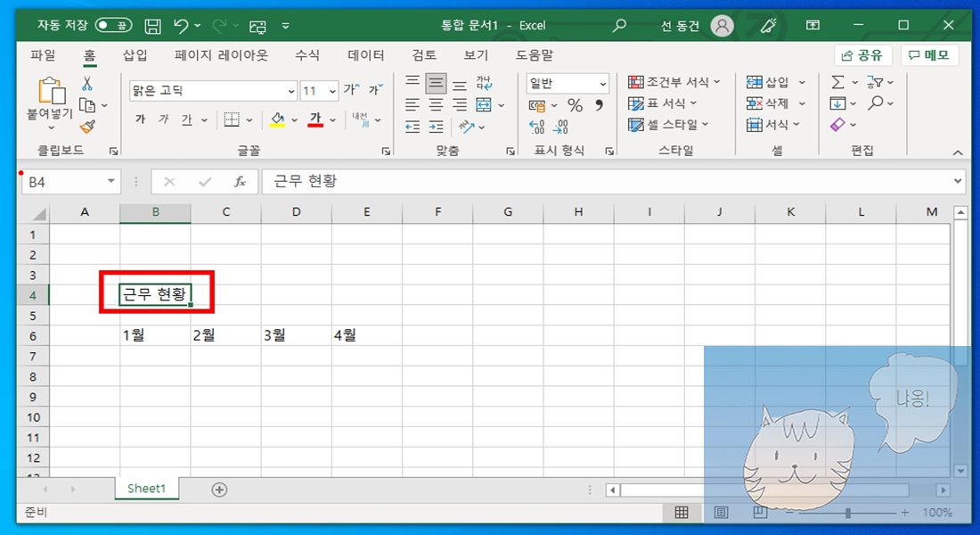Open Ribbon Display Options icon
The width and height of the screenshot is (980, 535).
coord(813,25)
